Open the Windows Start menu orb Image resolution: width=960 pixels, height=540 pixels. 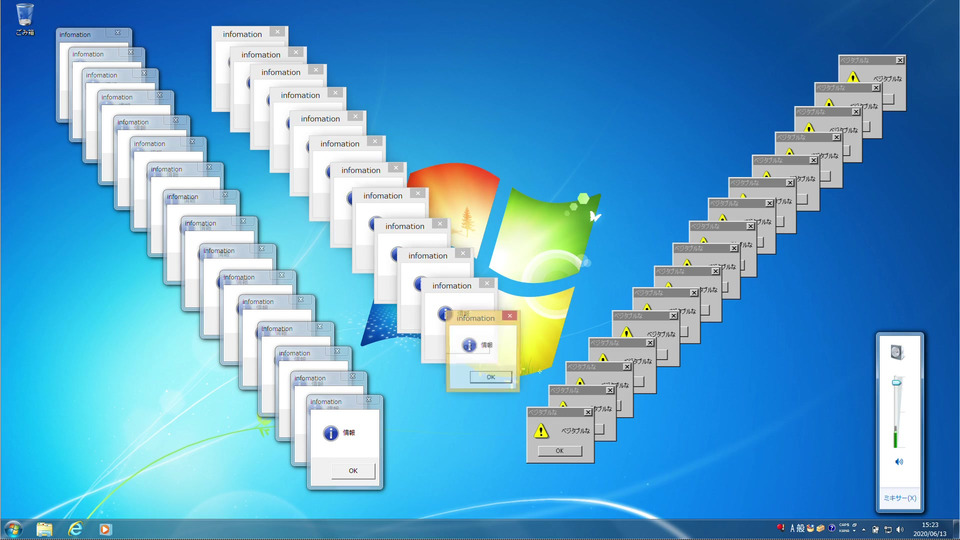(13, 529)
